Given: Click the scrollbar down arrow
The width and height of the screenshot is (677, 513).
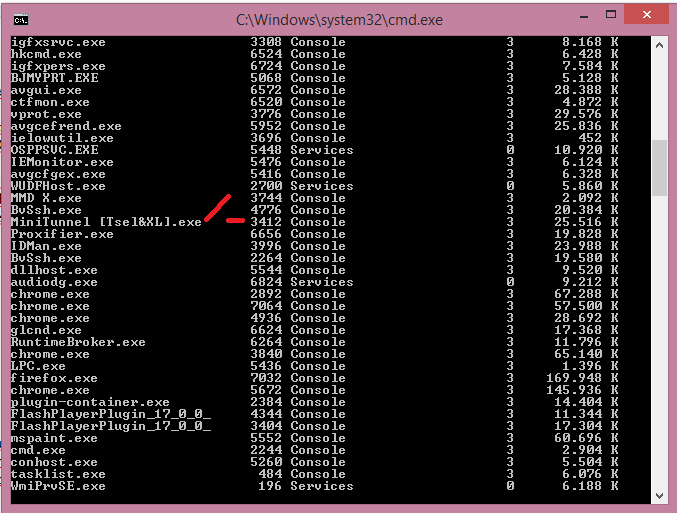Looking at the screenshot, I should click(x=659, y=496).
